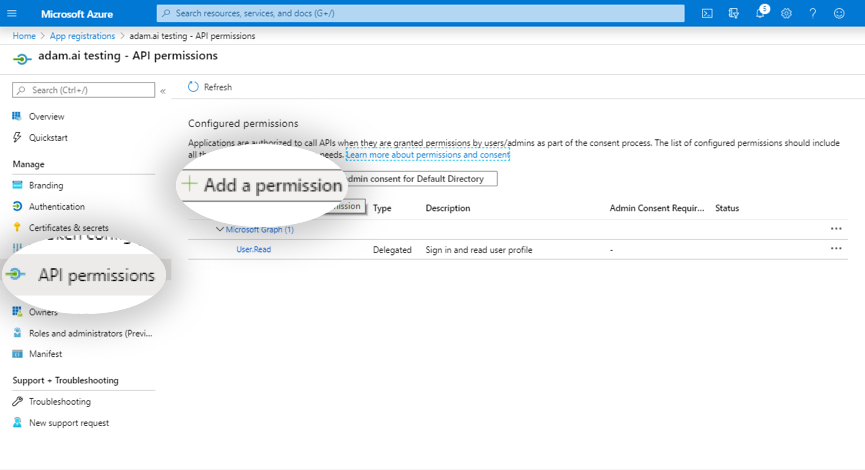Screen dimensions: 865x470
Task: Click the Manifest icon
Action: click(x=17, y=354)
